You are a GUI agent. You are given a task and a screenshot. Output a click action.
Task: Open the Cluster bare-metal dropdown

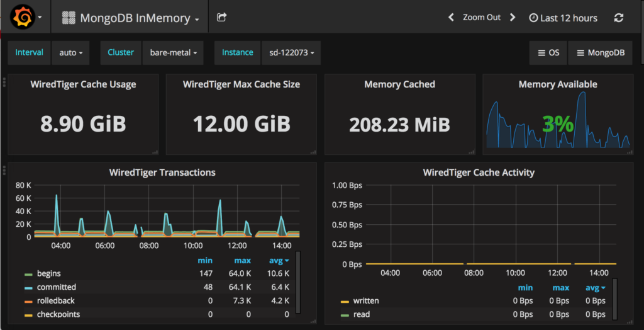coord(173,53)
